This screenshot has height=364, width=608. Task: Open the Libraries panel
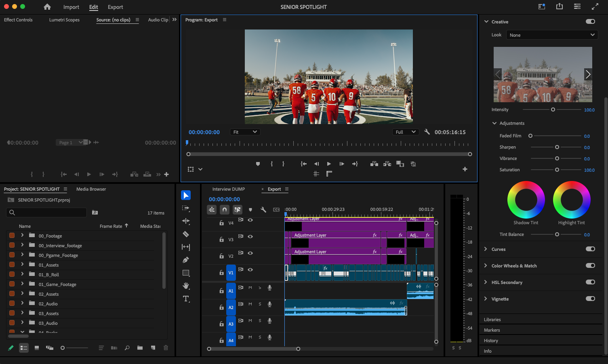pyautogui.click(x=492, y=320)
